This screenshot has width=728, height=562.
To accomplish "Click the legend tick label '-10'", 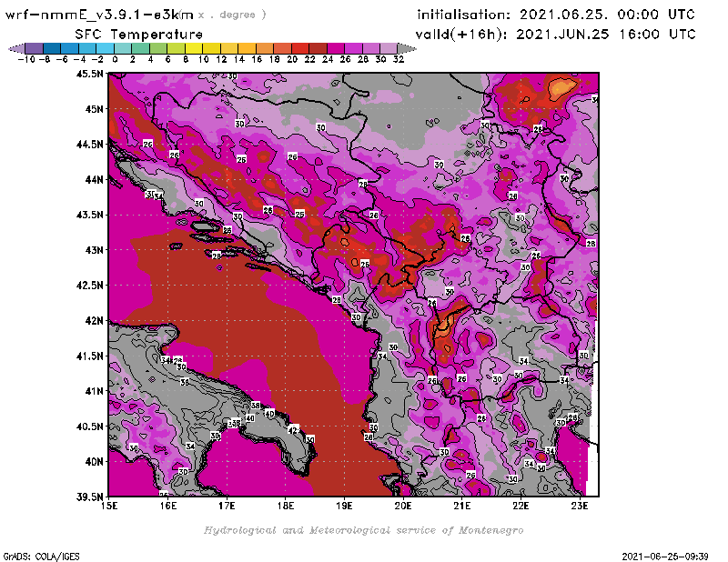I will click(26, 59).
